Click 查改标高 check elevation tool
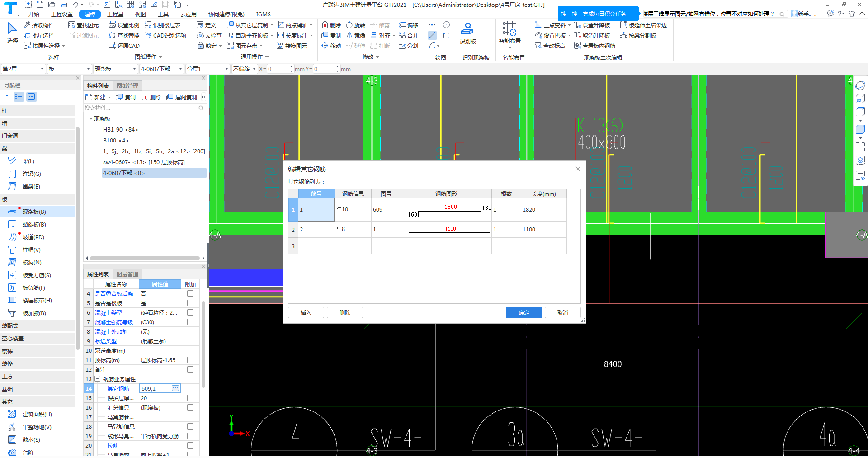 [550, 46]
